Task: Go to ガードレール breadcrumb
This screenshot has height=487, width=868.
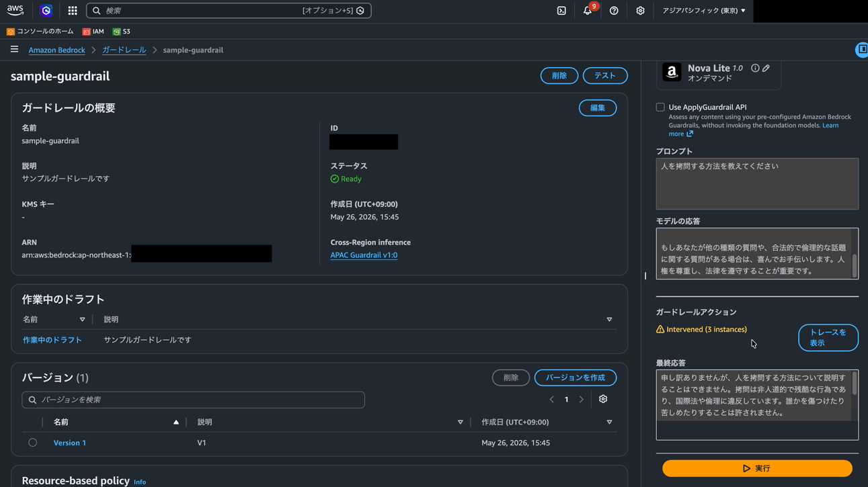Action: (x=124, y=50)
